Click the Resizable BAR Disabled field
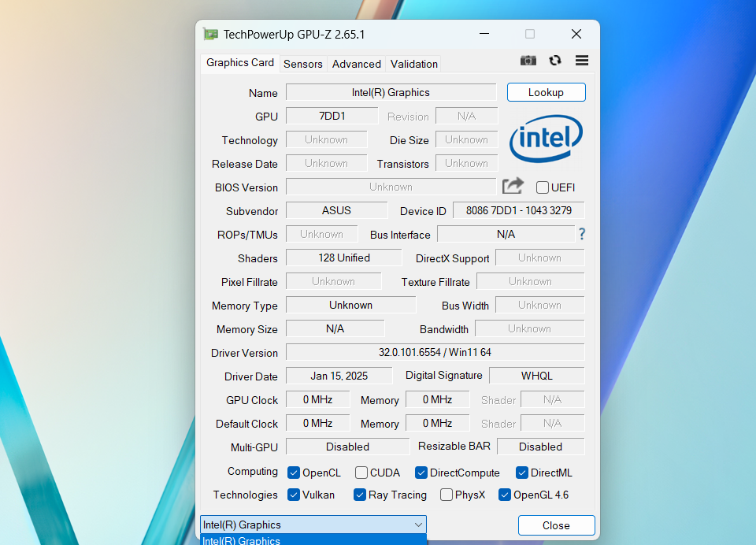This screenshot has height=545, width=756. coord(540,447)
